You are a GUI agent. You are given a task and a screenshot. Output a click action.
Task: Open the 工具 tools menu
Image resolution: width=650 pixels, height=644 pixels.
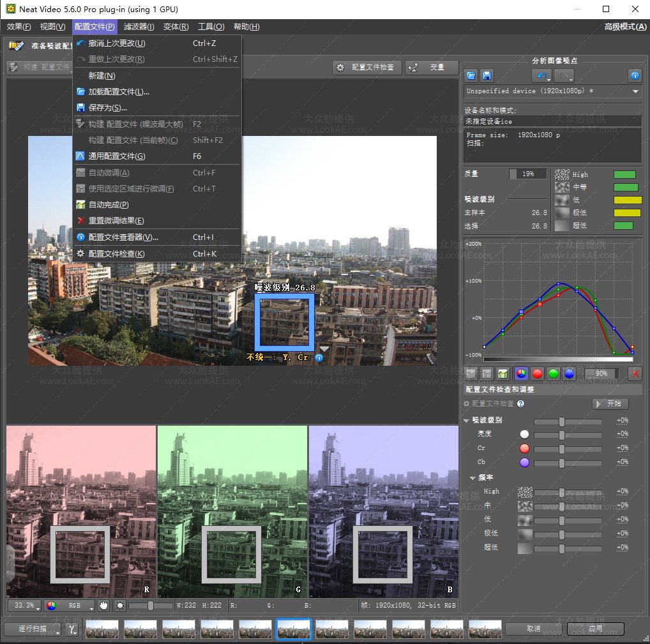[x=211, y=27]
